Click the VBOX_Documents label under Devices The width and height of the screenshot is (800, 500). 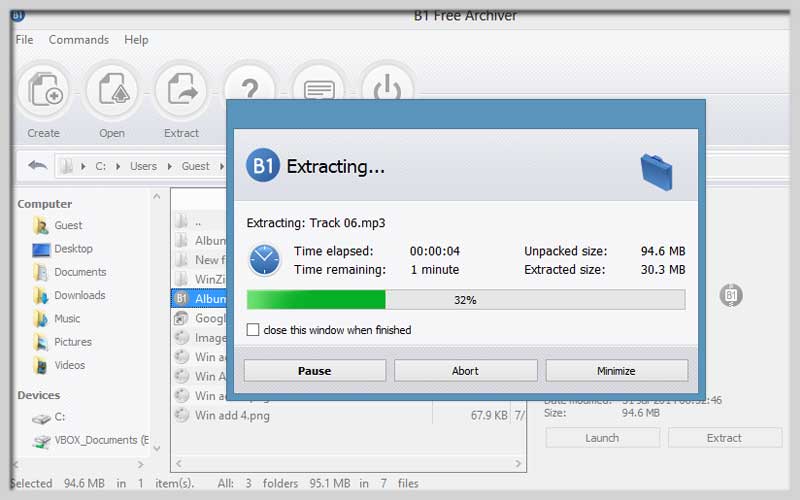pyautogui.click(x=102, y=440)
